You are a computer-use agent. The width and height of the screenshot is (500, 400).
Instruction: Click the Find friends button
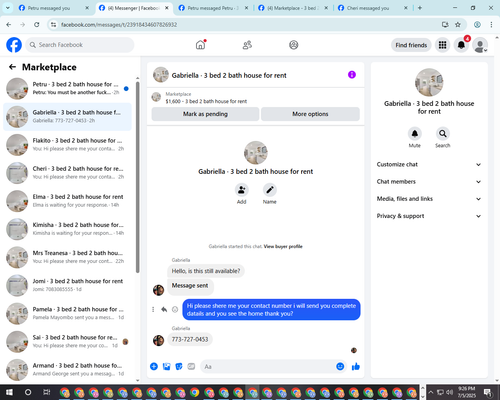point(411,45)
